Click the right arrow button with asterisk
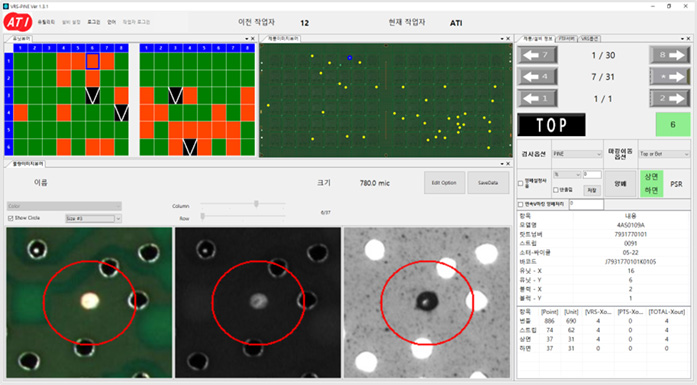The width and height of the screenshot is (697, 385). click(669, 77)
